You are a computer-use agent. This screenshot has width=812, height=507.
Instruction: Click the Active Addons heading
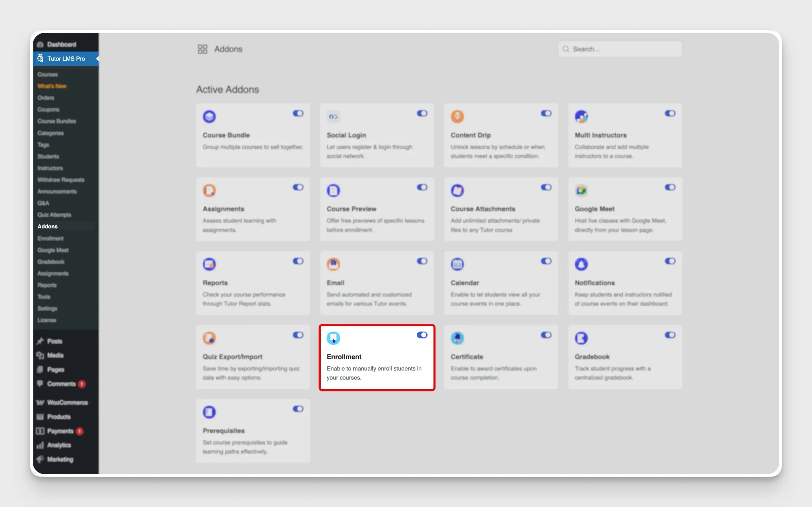click(x=227, y=90)
